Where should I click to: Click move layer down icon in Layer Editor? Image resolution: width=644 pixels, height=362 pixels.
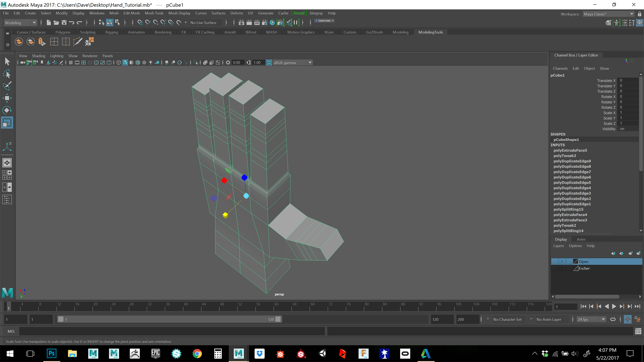click(x=622, y=253)
